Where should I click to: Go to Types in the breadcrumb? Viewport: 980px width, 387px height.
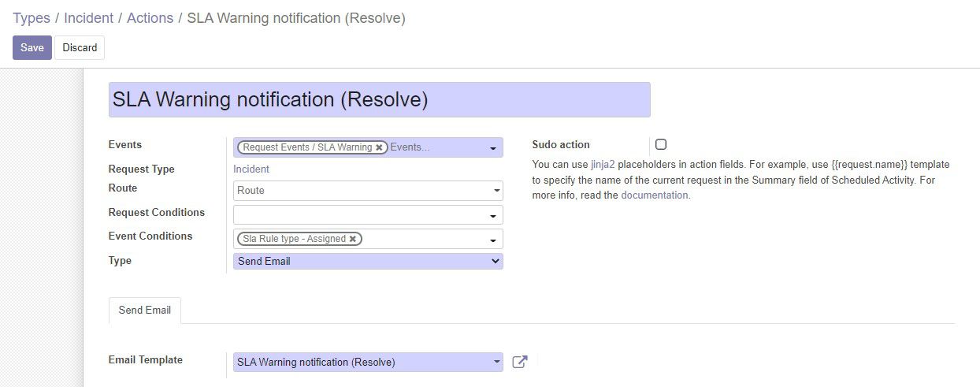(x=32, y=18)
